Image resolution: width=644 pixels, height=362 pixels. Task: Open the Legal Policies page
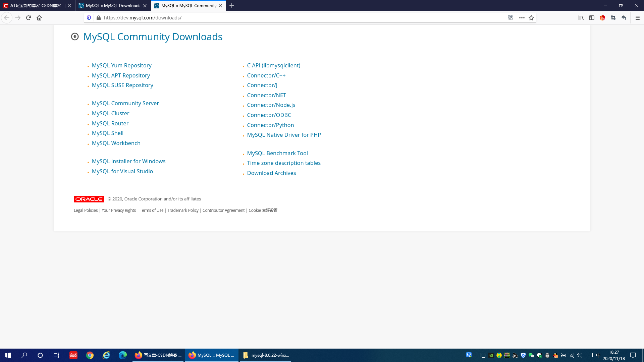point(86,210)
